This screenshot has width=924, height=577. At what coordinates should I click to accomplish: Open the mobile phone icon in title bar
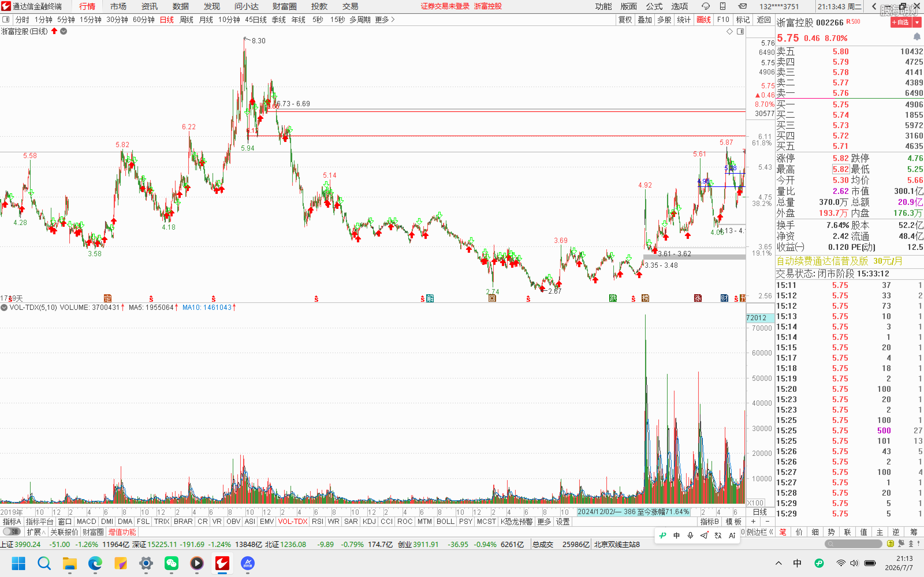pos(722,6)
